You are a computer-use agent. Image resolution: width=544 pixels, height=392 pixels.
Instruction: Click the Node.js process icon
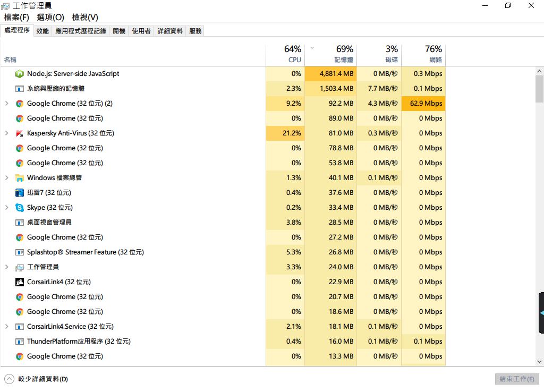20,74
